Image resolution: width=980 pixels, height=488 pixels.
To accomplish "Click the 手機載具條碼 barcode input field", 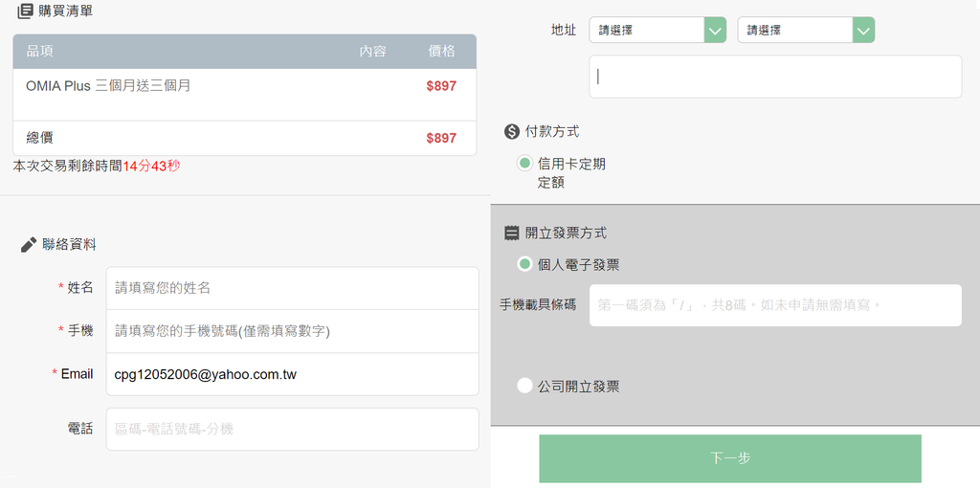I will [775, 305].
